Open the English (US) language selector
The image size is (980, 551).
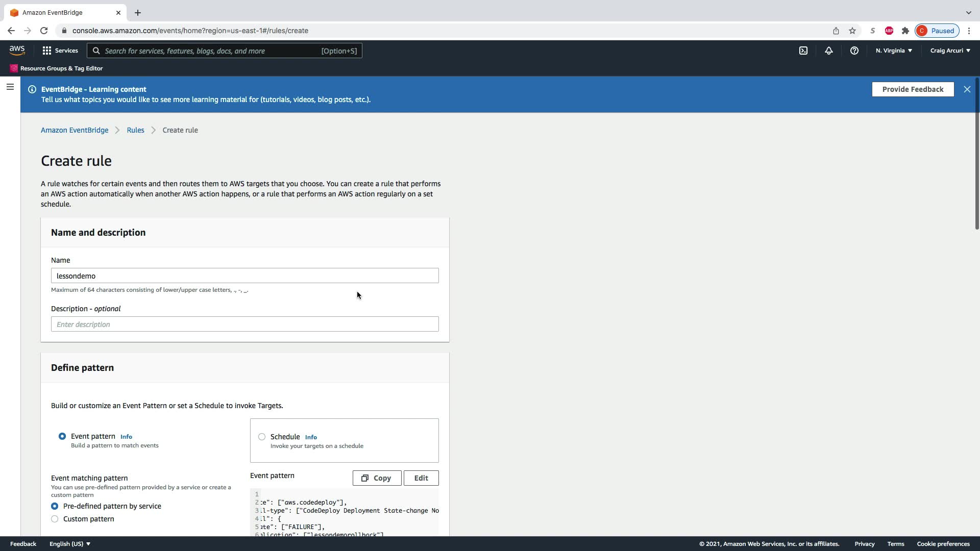click(70, 544)
